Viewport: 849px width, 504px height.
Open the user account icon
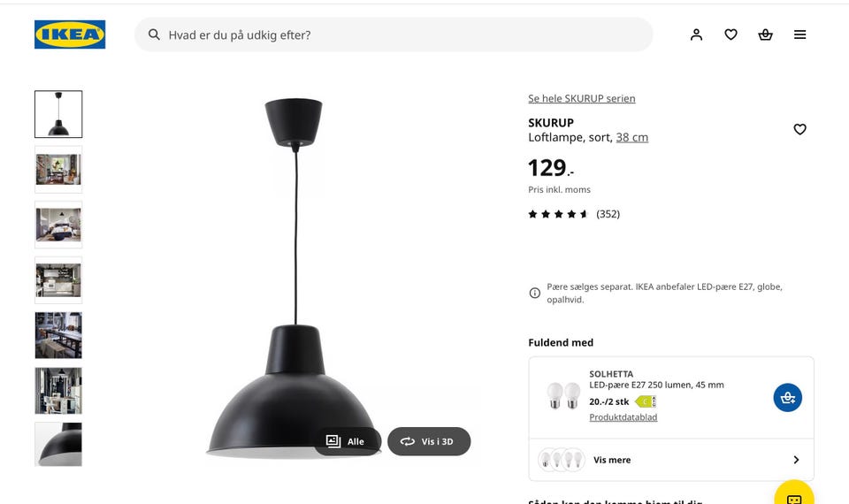coord(696,34)
